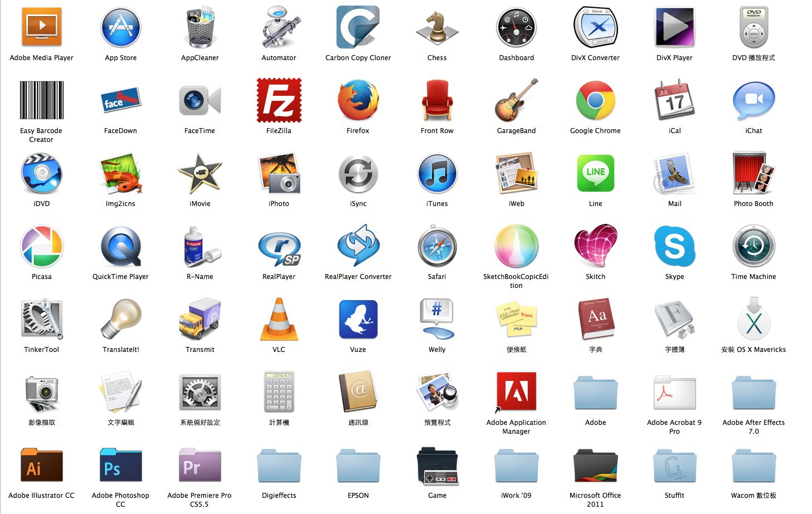Open the Adobe Illustrator CC folder
Viewport: 812px width, 514px height.
pos(42,465)
